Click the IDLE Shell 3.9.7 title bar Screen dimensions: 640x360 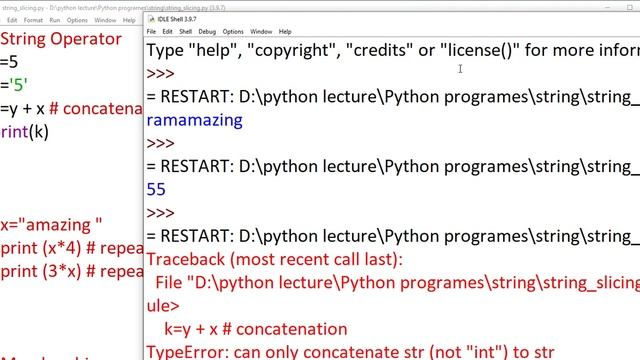click(392, 19)
